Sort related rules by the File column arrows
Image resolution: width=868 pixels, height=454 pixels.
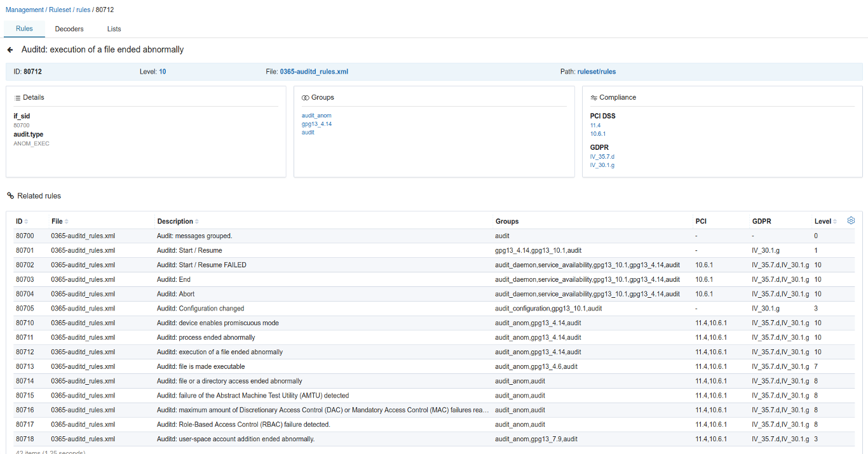[x=67, y=222]
